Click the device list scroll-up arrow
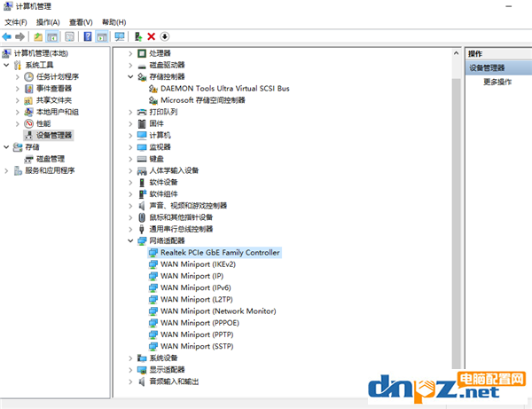The image size is (532, 409). 456,53
